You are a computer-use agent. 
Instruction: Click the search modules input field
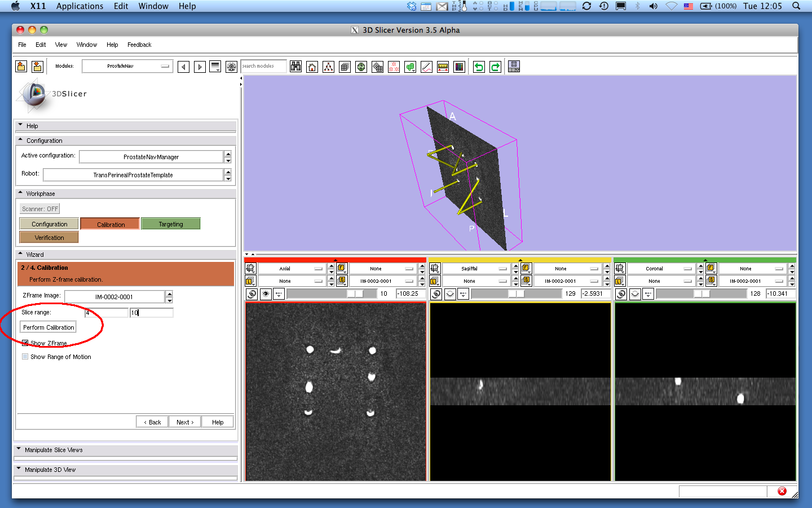click(263, 66)
